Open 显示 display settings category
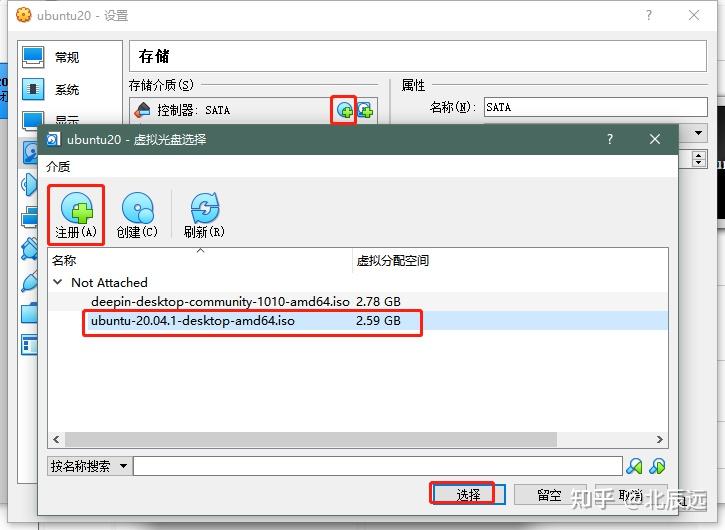Screen dimensions: 725x530 tap(51, 119)
